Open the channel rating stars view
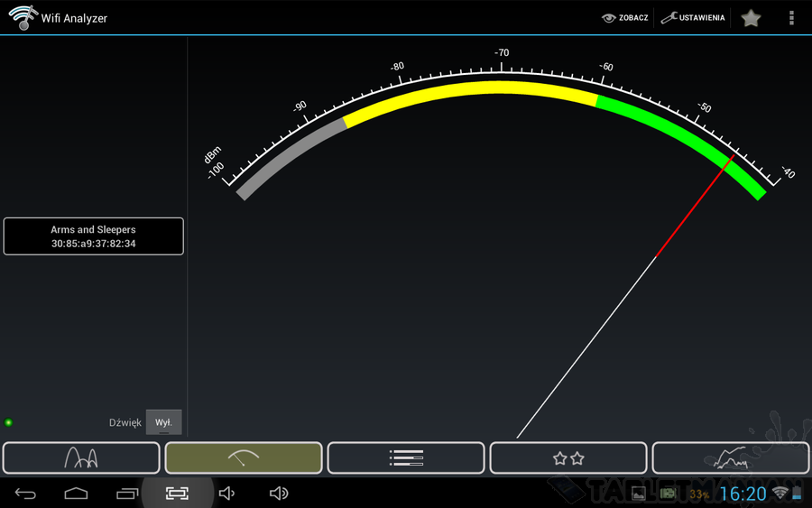Viewport: 812px width, 508px height. tap(568, 457)
